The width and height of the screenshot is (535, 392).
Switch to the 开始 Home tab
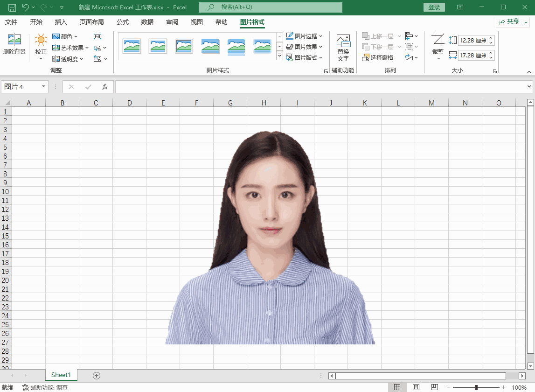36,22
